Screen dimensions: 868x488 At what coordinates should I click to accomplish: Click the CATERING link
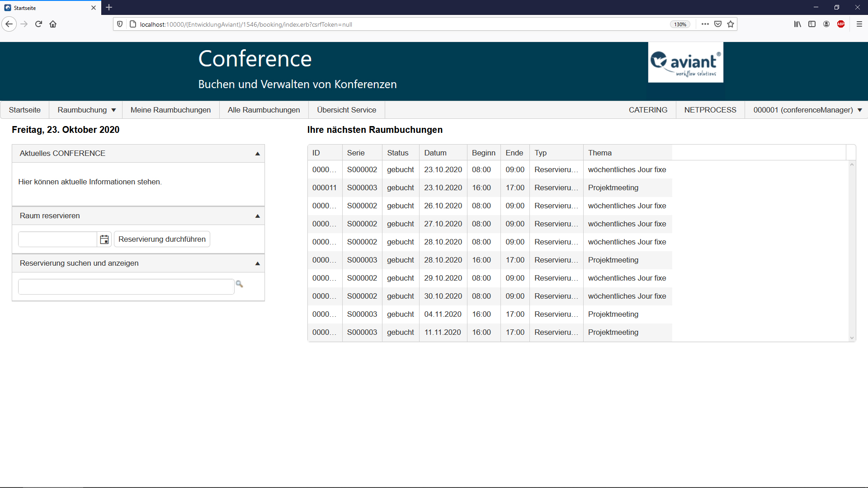coord(648,110)
